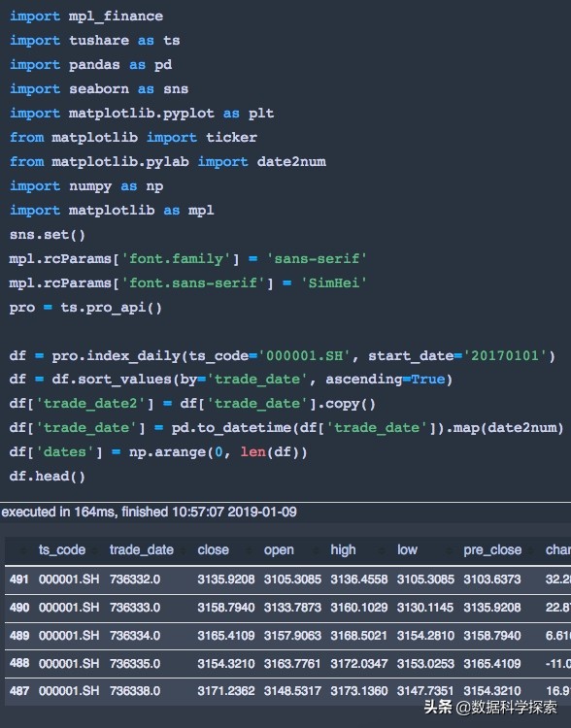Click close value 3135.9208 in row 491

pos(226,579)
